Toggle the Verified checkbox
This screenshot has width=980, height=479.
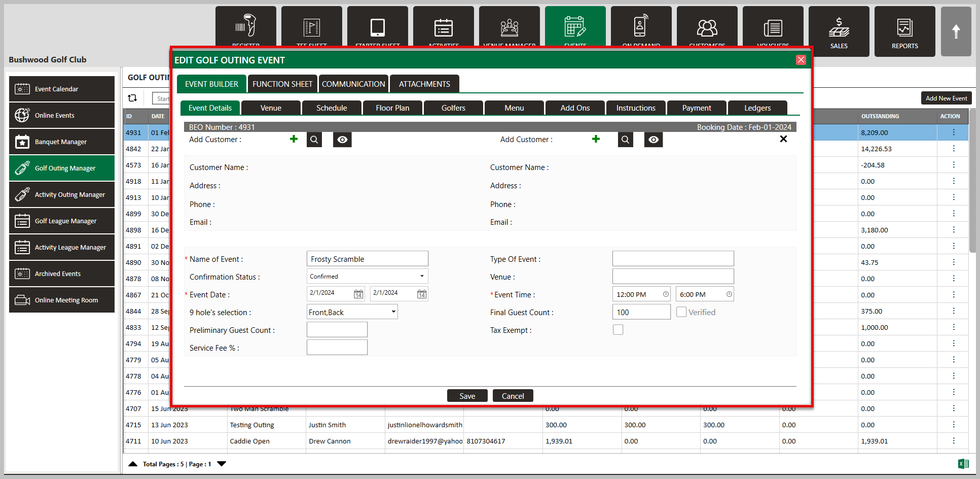(x=681, y=312)
